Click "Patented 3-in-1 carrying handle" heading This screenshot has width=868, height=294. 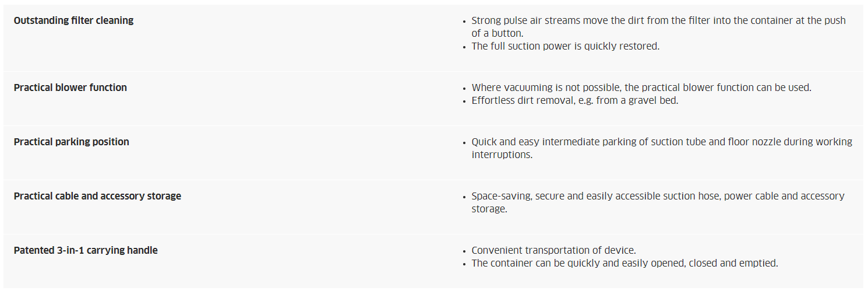click(86, 250)
